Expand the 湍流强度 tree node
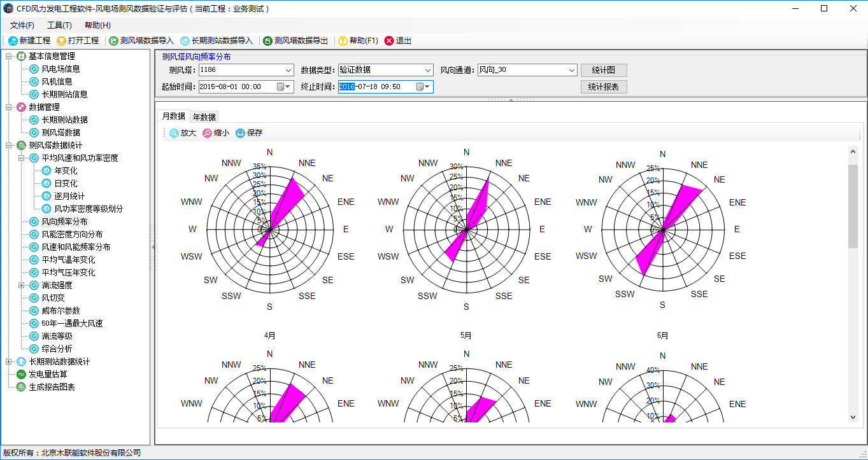868x460 pixels. (x=22, y=285)
